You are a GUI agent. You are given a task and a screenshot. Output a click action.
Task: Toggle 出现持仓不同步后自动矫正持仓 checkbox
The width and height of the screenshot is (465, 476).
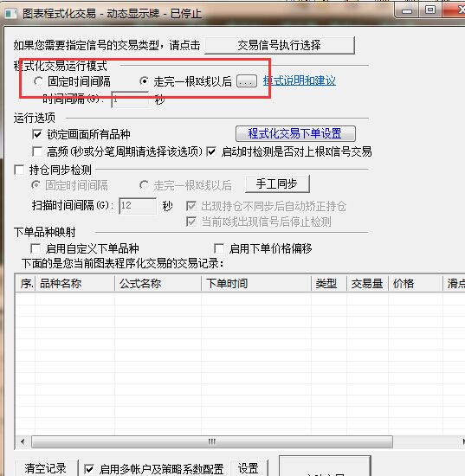coord(191,207)
